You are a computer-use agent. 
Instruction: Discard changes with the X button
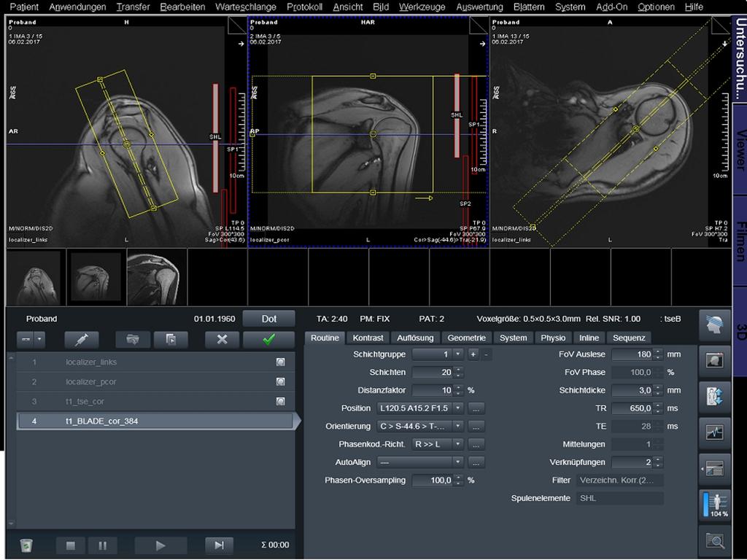222,340
